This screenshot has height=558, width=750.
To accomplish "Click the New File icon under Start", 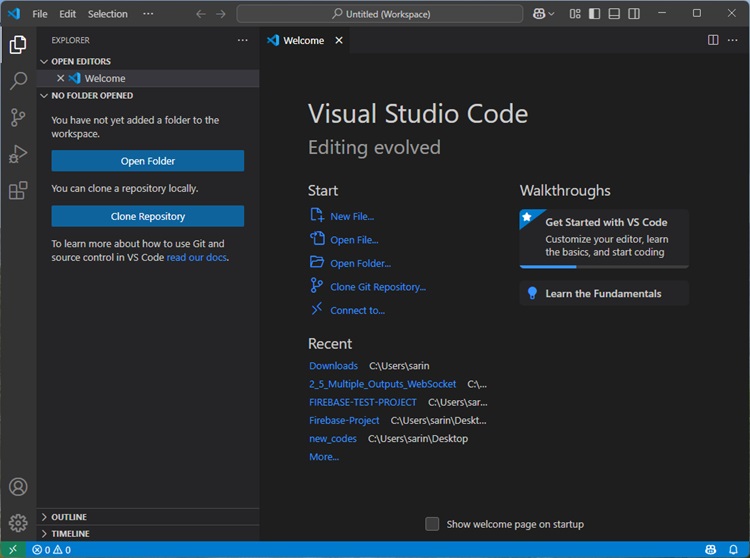I will (x=317, y=215).
